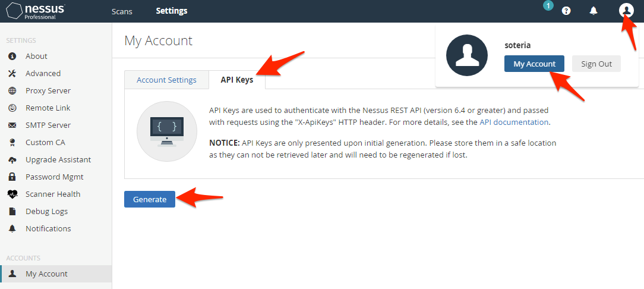
Task: Click the About info icon in sidebar
Action: [x=12, y=56]
